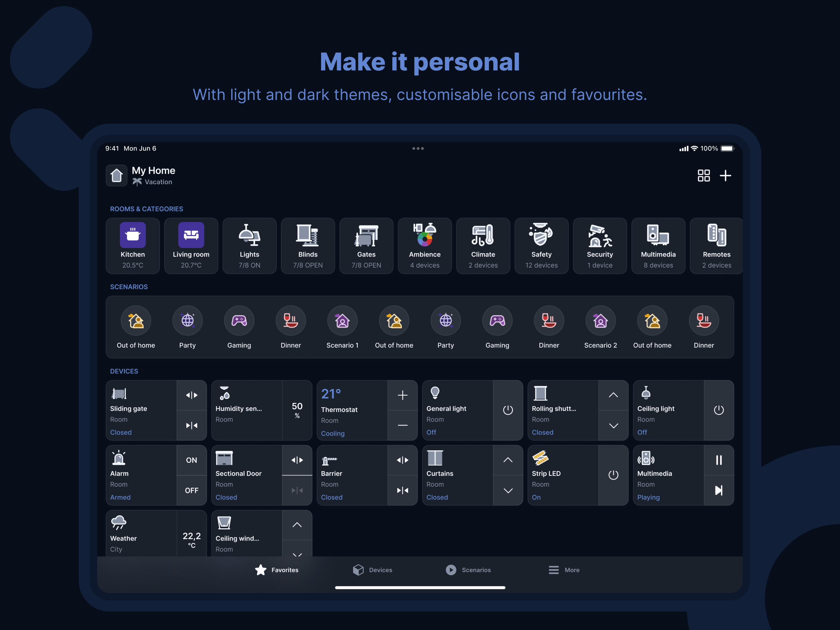Close the Sliding gate
The height and width of the screenshot is (630, 840).
pyautogui.click(x=191, y=425)
